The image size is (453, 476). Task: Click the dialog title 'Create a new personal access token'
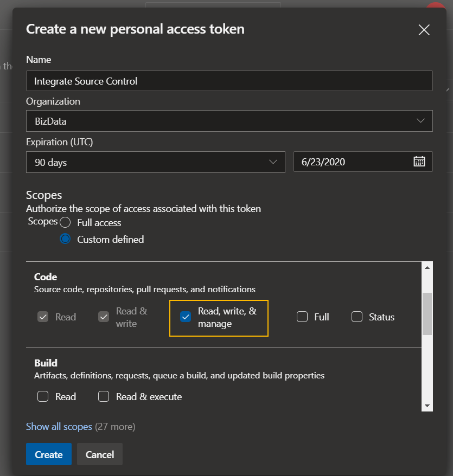click(135, 29)
